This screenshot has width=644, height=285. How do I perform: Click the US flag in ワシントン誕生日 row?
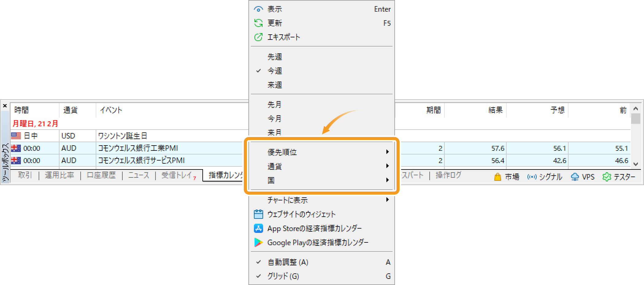tap(16, 136)
